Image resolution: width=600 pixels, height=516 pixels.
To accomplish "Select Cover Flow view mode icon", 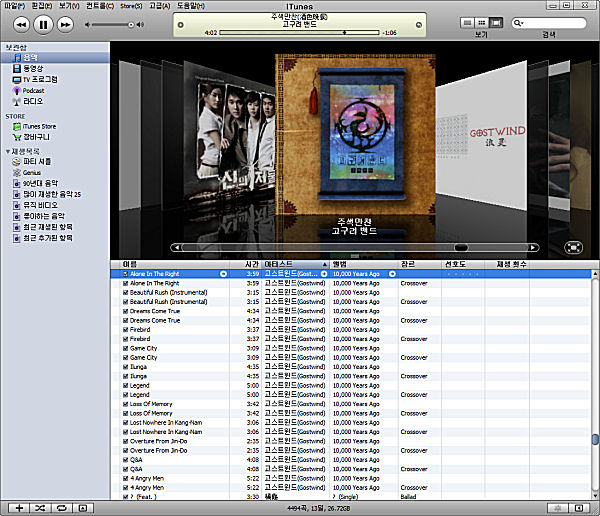I will [496, 23].
